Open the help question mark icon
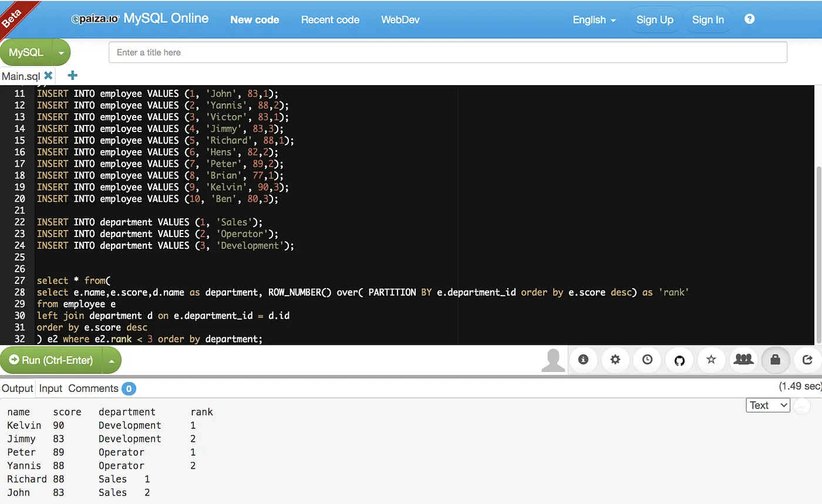The width and height of the screenshot is (822, 504). coord(749,19)
